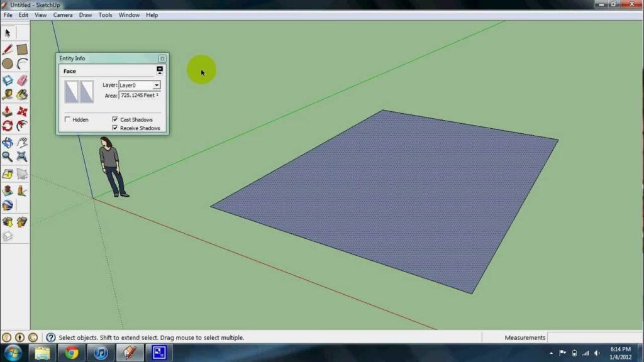The height and width of the screenshot is (362, 644).
Task: Open the Camera menu
Action: (x=62, y=15)
